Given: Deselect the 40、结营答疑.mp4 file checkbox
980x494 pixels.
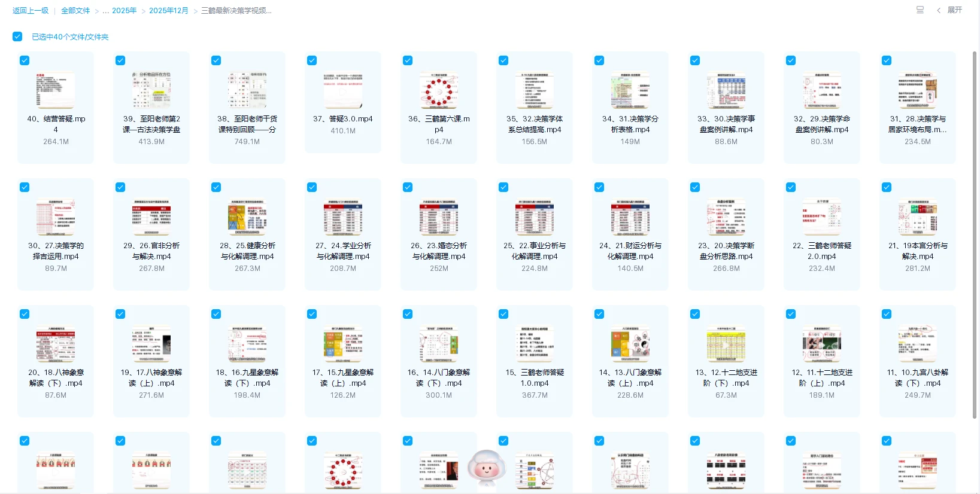Looking at the screenshot, I should tap(25, 60).
